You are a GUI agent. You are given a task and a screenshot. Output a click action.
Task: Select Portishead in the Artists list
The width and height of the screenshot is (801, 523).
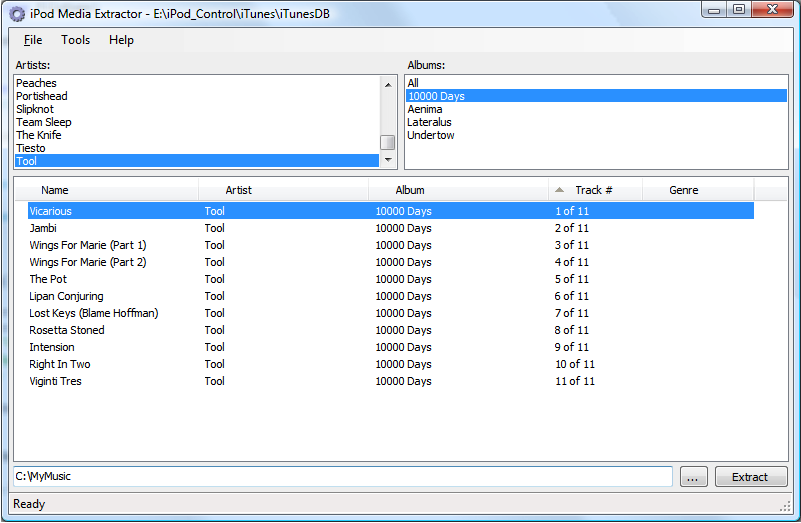click(197, 96)
